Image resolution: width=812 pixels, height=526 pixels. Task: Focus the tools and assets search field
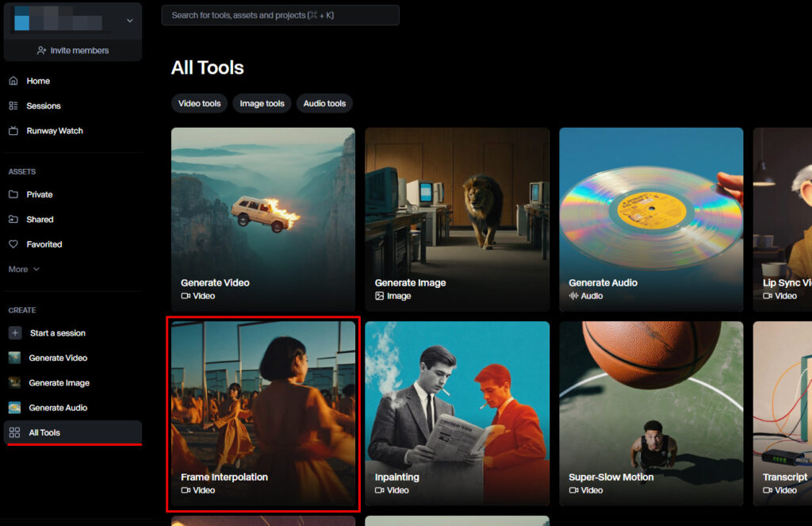point(280,15)
